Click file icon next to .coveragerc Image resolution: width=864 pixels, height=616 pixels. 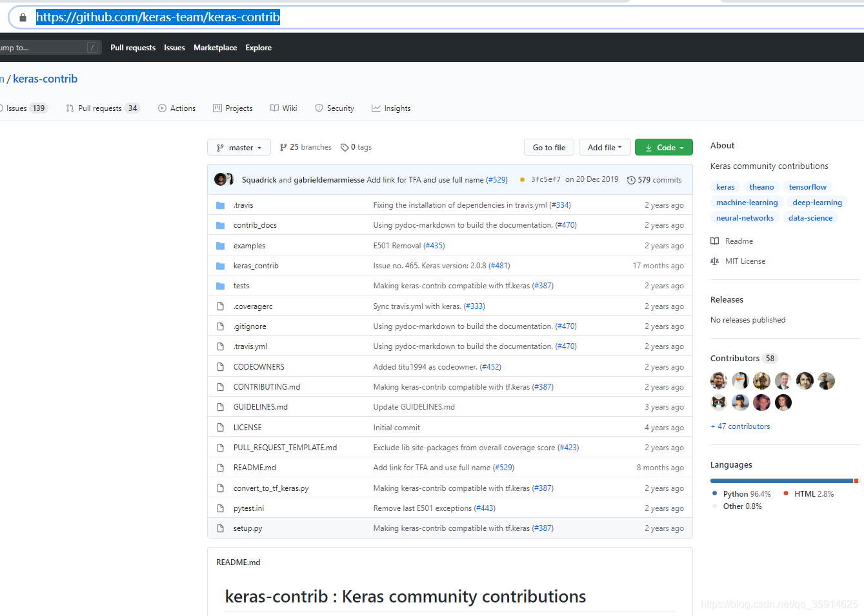click(x=221, y=306)
